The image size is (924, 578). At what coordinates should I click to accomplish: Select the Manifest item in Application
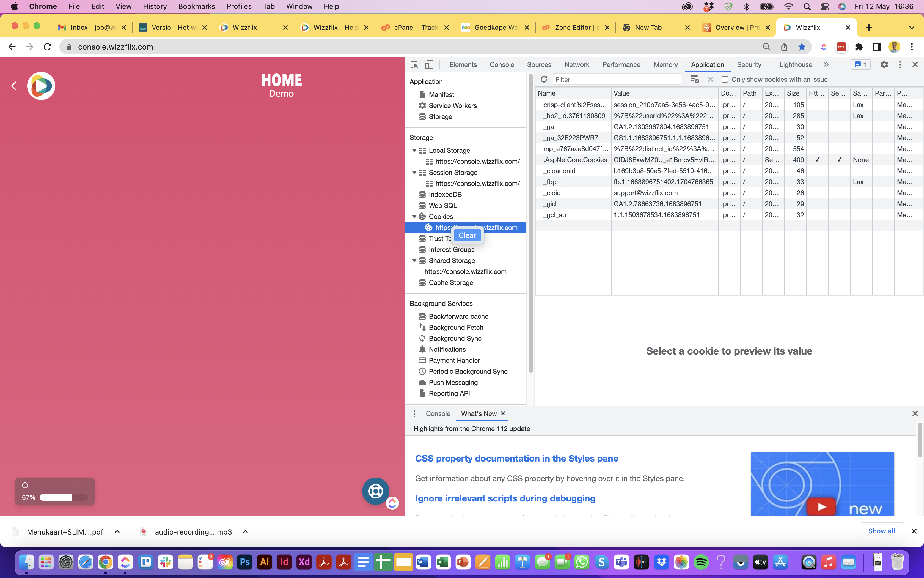(x=441, y=94)
